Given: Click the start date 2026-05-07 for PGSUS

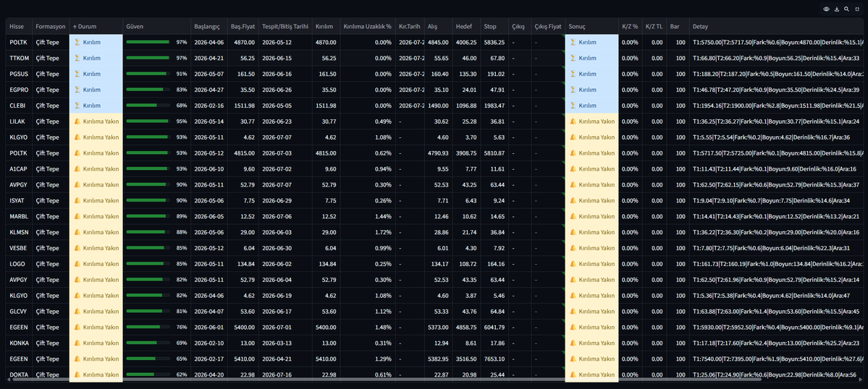Looking at the screenshot, I should click(x=208, y=74).
